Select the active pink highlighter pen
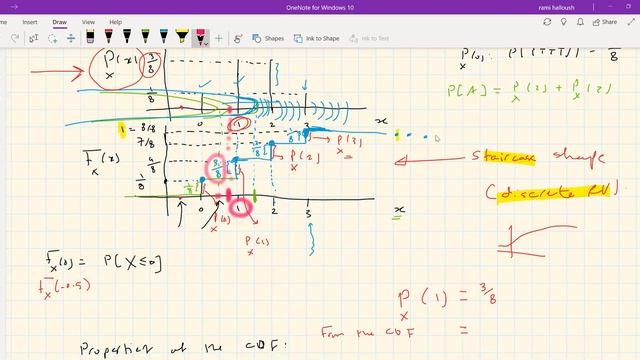This screenshot has width=640, height=360. point(200,37)
